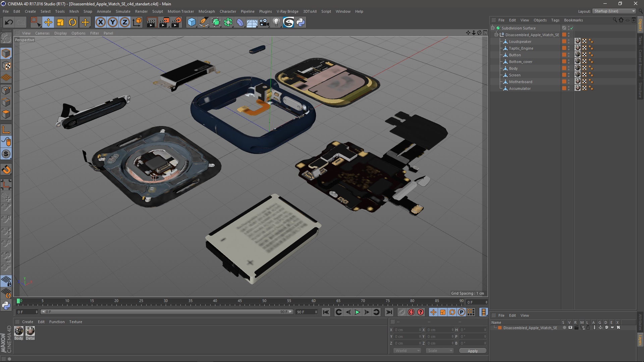The width and height of the screenshot is (644, 362).
Task: Click Button object's material tag
Action: [x=578, y=55]
